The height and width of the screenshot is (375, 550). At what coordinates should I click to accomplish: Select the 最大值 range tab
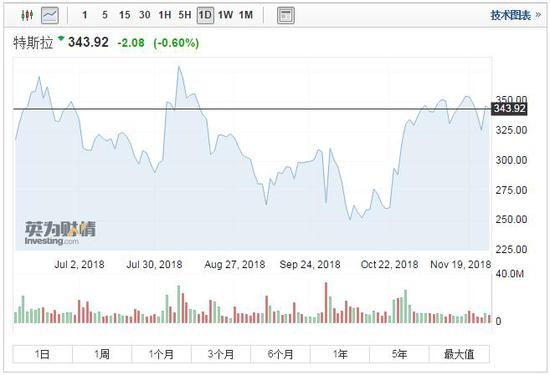[459, 354]
